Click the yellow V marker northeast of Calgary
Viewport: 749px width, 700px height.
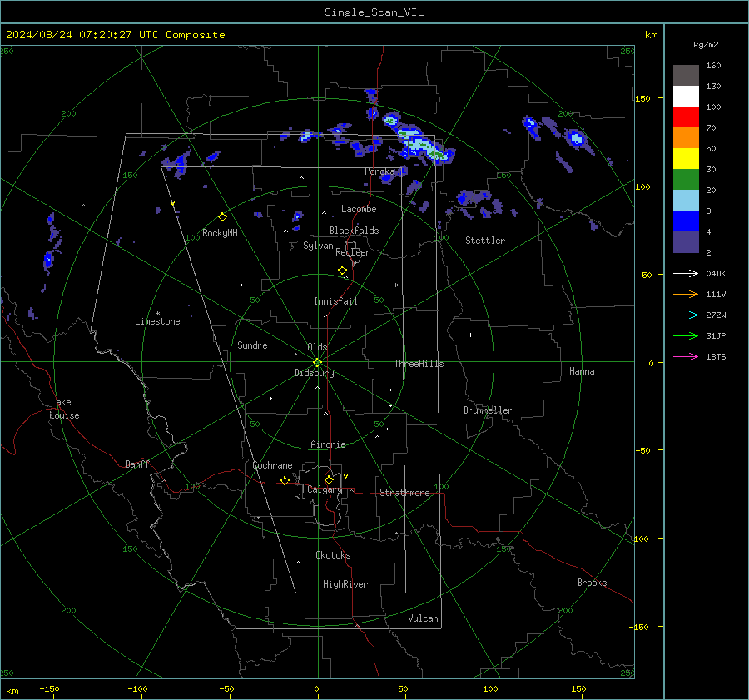[x=346, y=476]
